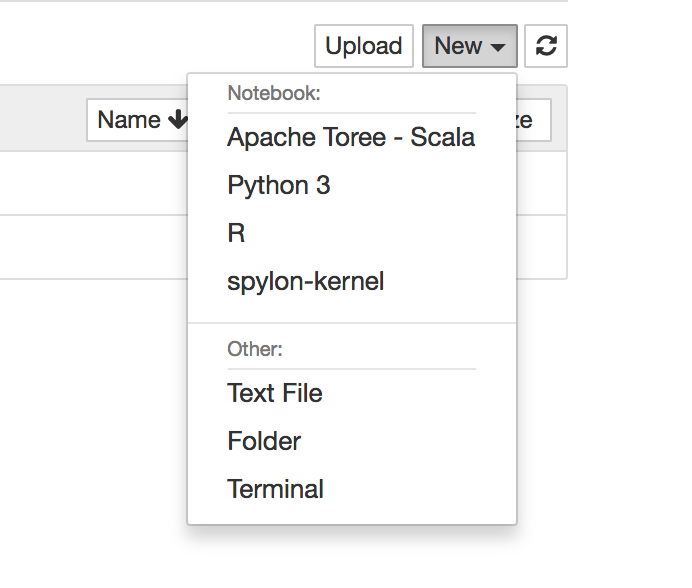Click the caret arrow on New
The height and width of the screenshot is (588, 692).
tap(498, 47)
